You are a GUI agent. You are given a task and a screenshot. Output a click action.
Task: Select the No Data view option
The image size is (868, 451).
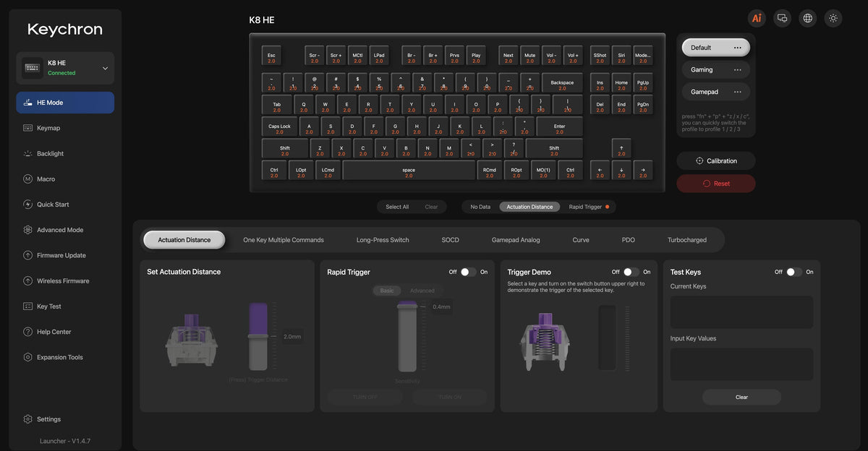click(480, 207)
